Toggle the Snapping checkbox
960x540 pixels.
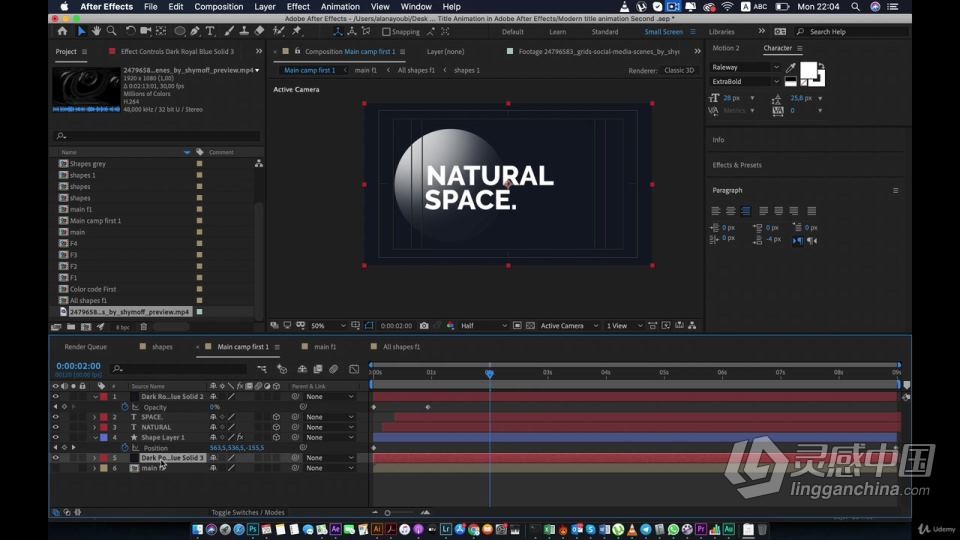386,32
